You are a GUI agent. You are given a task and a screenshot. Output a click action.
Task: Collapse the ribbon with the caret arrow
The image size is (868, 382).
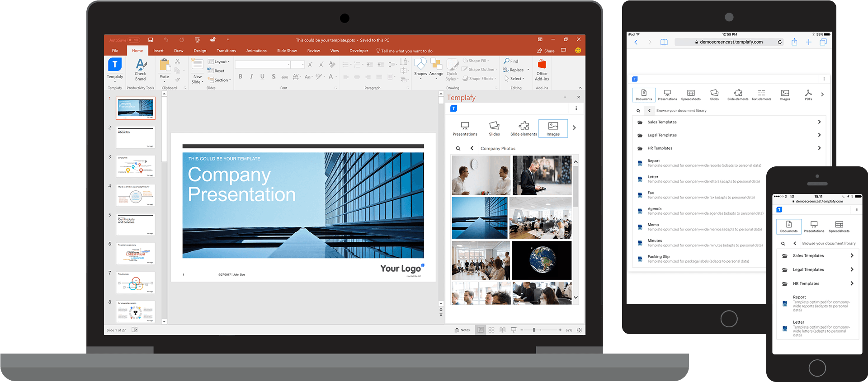click(580, 88)
